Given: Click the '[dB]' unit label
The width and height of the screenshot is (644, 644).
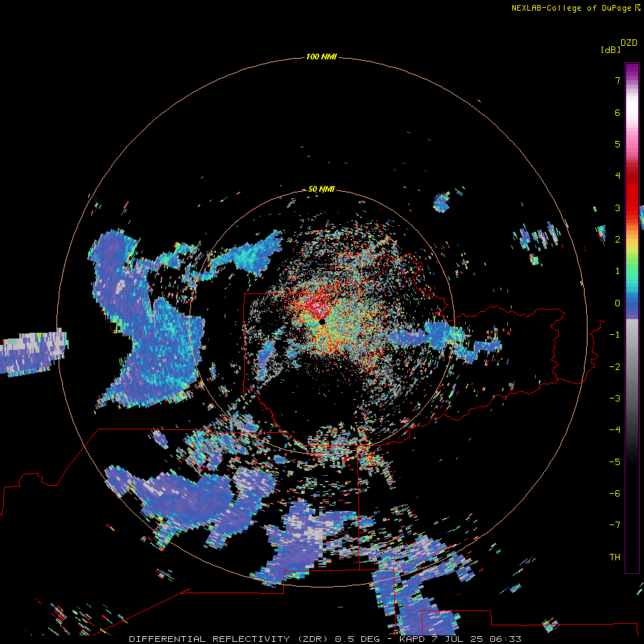Looking at the screenshot, I should (610, 49).
